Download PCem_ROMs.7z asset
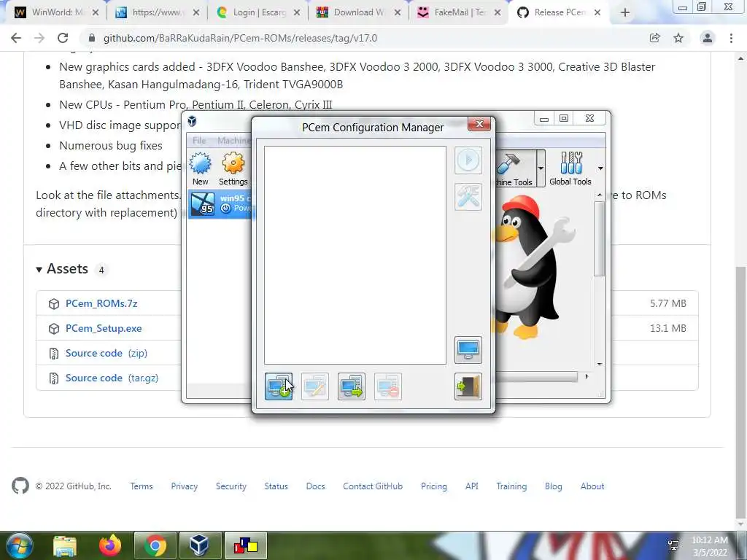Image resolution: width=747 pixels, height=560 pixels. tap(101, 303)
